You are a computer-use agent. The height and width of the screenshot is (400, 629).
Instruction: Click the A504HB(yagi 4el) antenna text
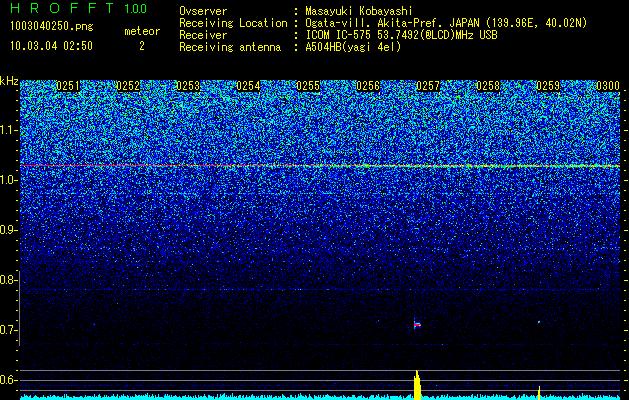(353, 47)
